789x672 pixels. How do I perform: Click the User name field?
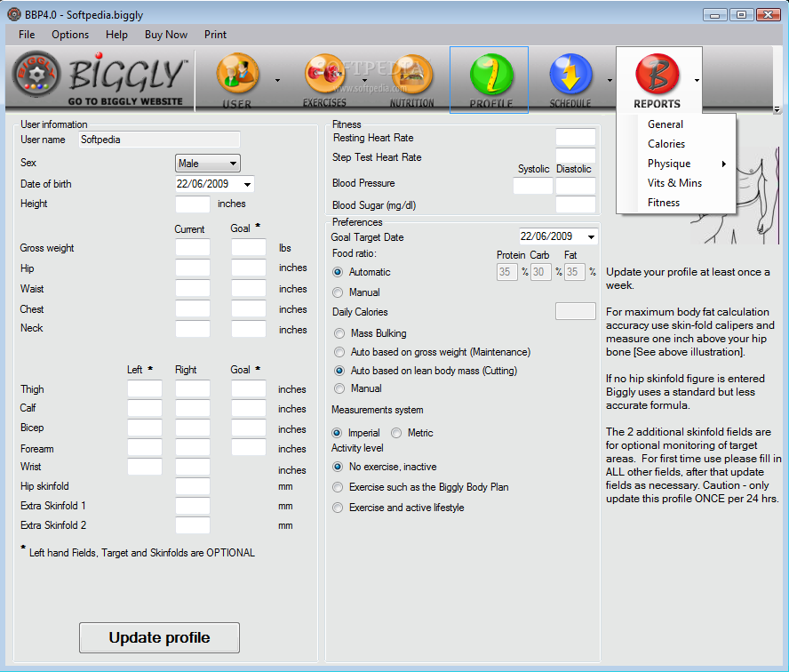click(160, 140)
